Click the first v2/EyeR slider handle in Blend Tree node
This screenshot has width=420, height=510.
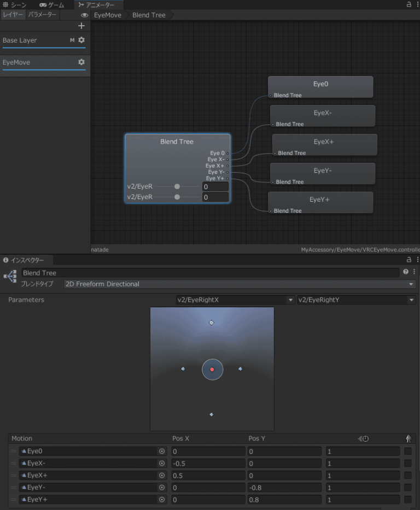[177, 186]
